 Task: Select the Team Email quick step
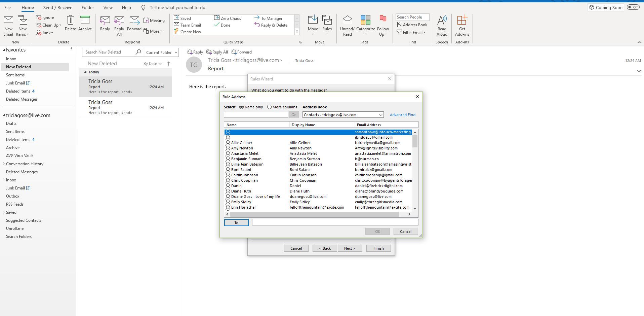[x=187, y=25]
